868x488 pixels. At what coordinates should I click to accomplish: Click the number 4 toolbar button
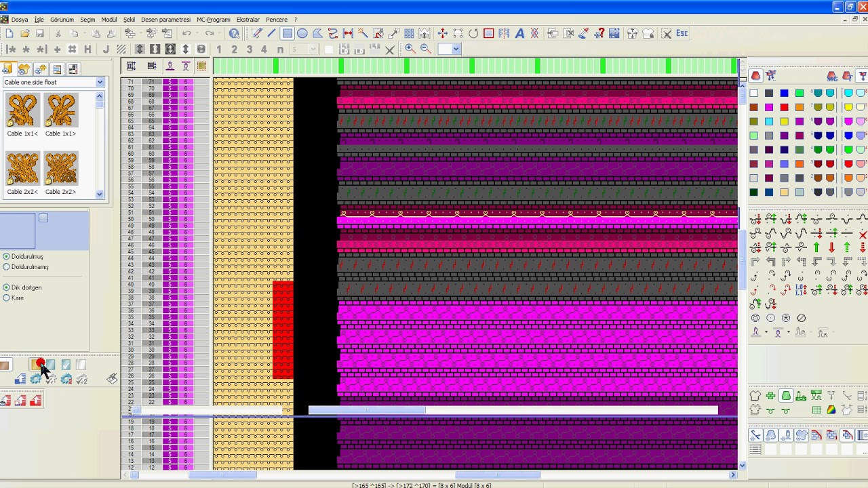click(x=264, y=49)
